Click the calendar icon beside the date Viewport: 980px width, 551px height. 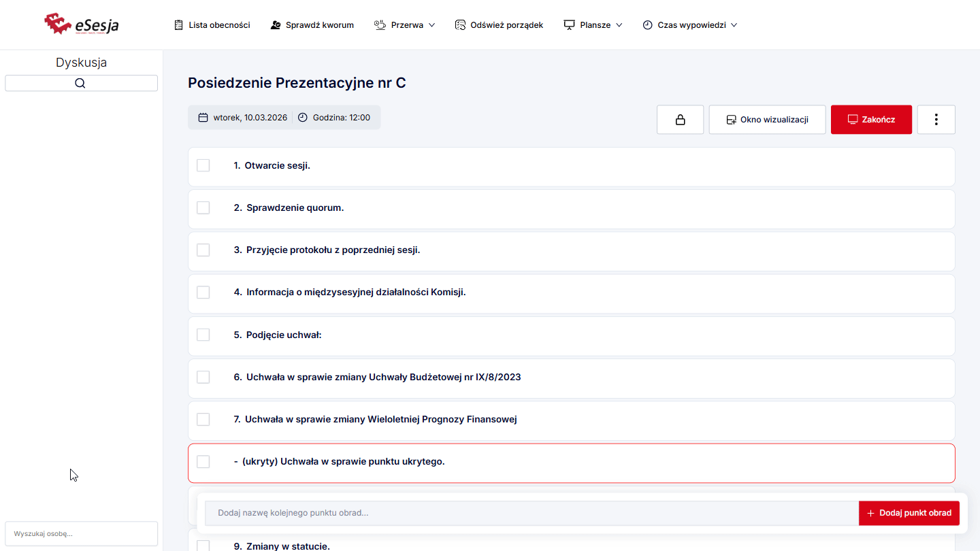click(x=203, y=118)
